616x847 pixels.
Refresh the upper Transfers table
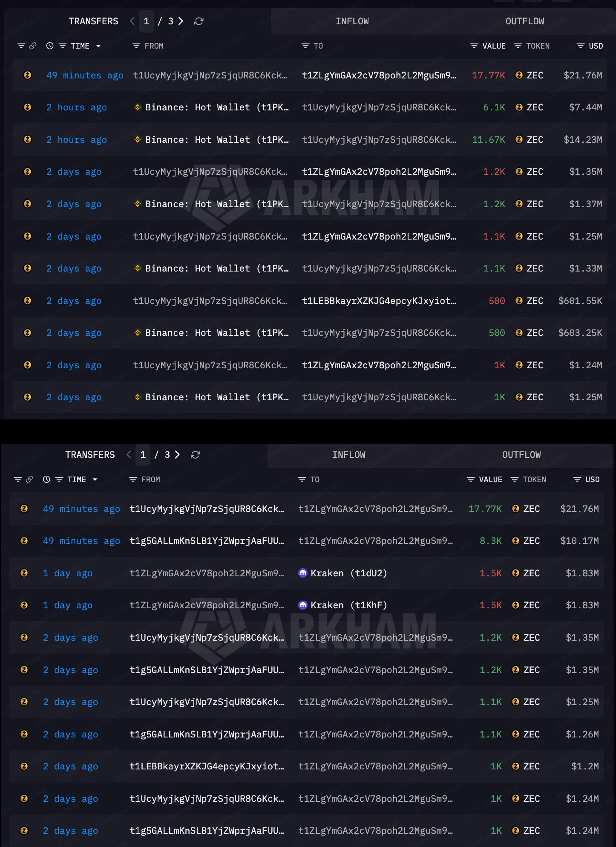pyautogui.click(x=199, y=21)
